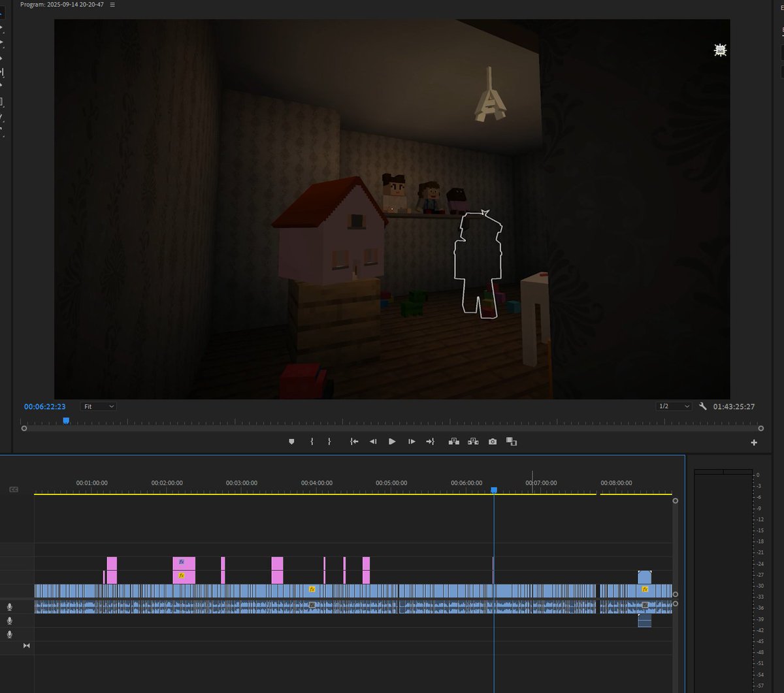Click the Mark In bracket button
784x693 pixels.
click(312, 442)
